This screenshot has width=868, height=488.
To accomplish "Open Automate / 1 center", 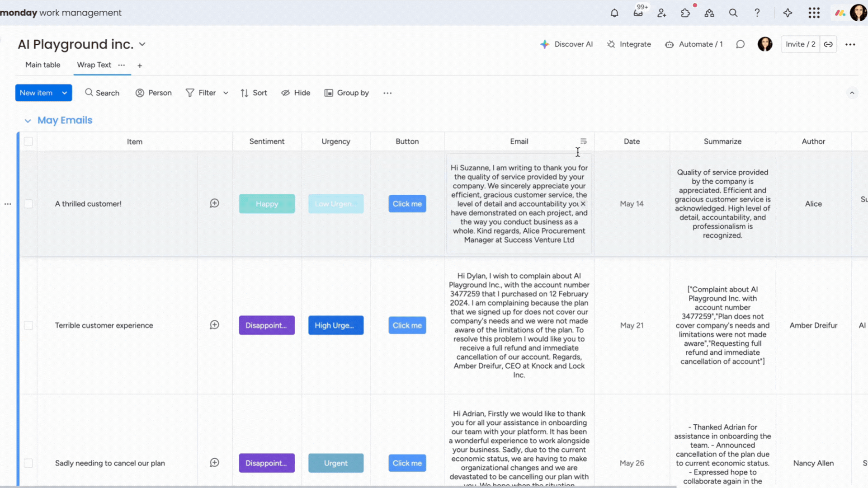I will [x=694, y=44].
